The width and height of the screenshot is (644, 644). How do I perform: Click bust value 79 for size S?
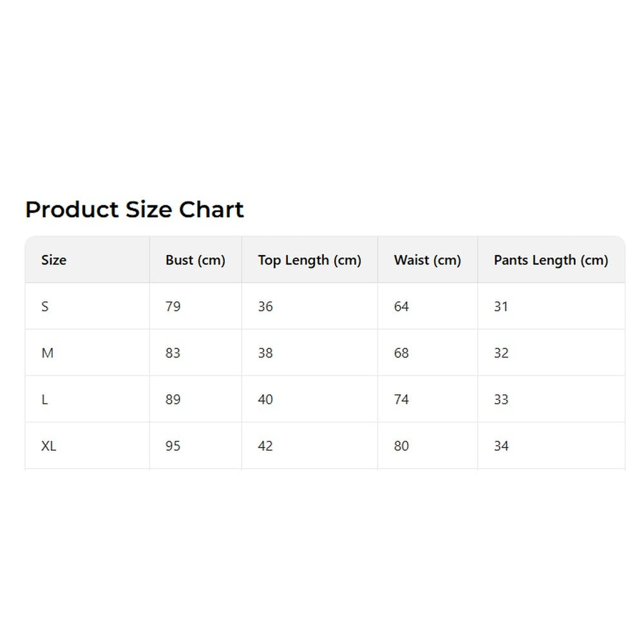click(x=173, y=307)
